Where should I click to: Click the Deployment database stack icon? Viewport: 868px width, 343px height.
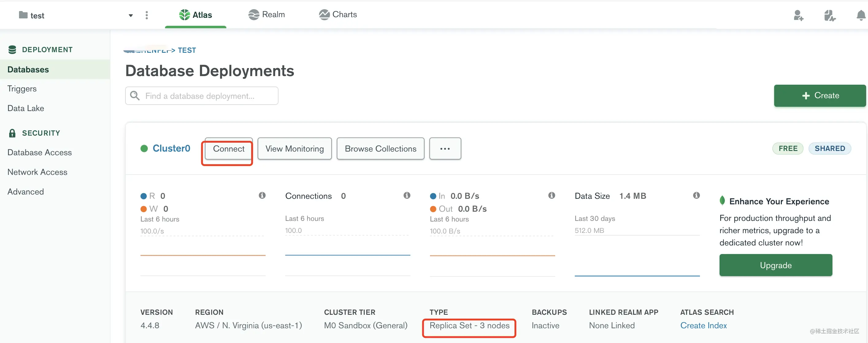(x=12, y=49)
